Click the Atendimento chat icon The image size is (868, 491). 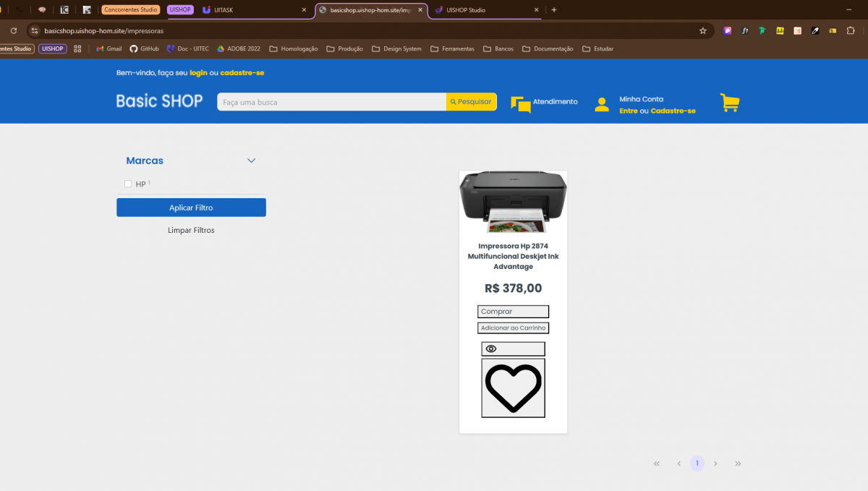(520, 104)
